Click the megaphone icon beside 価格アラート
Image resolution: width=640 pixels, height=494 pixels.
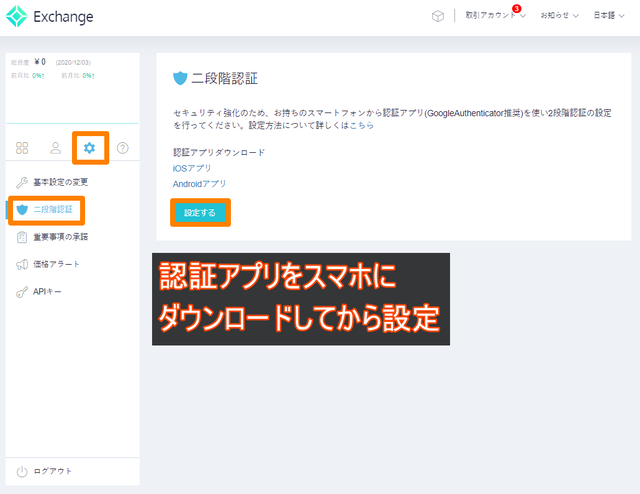click(22, 264)
